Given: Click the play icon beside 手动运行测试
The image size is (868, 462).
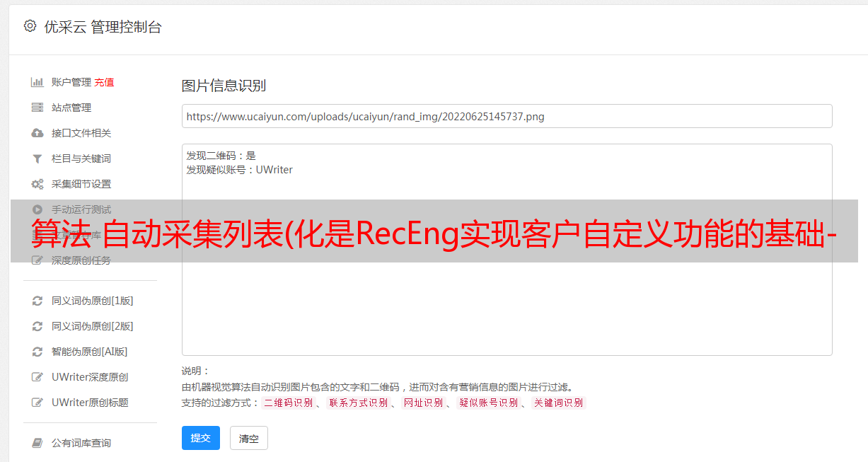Looking at the screenshot, I should tap(37, 209).
